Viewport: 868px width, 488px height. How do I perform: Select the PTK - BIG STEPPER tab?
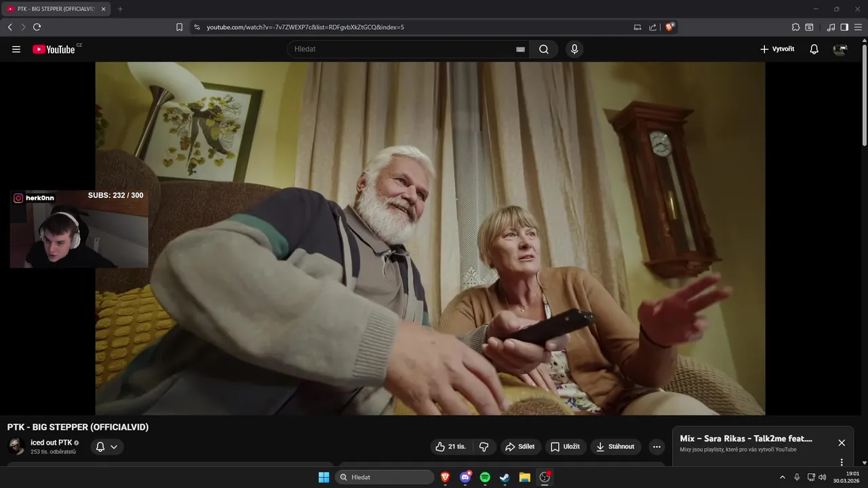[56, 9]
